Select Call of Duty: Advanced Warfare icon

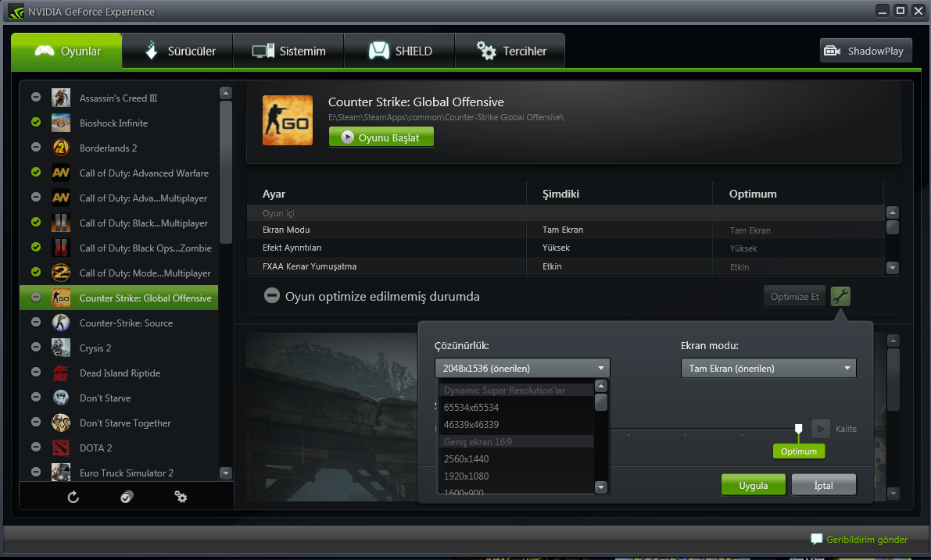coord(60,173)
